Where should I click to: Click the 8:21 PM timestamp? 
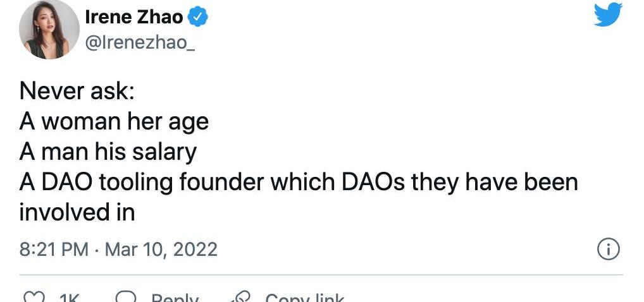54,250
